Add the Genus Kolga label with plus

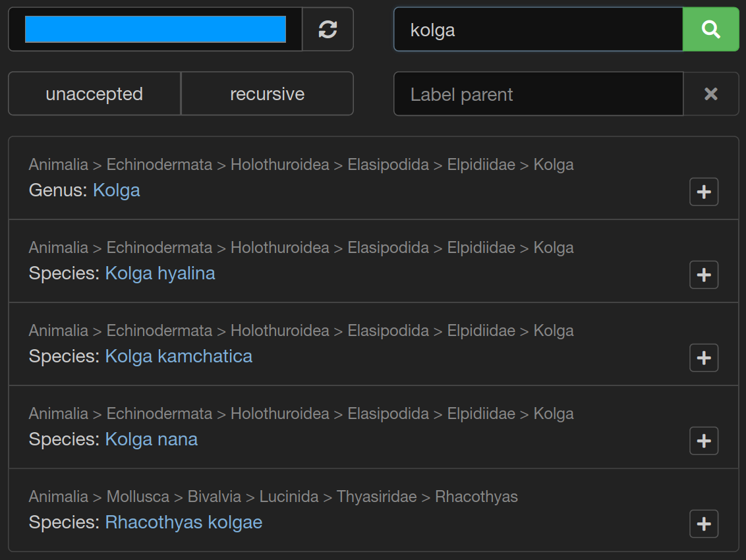click(703, 192)
